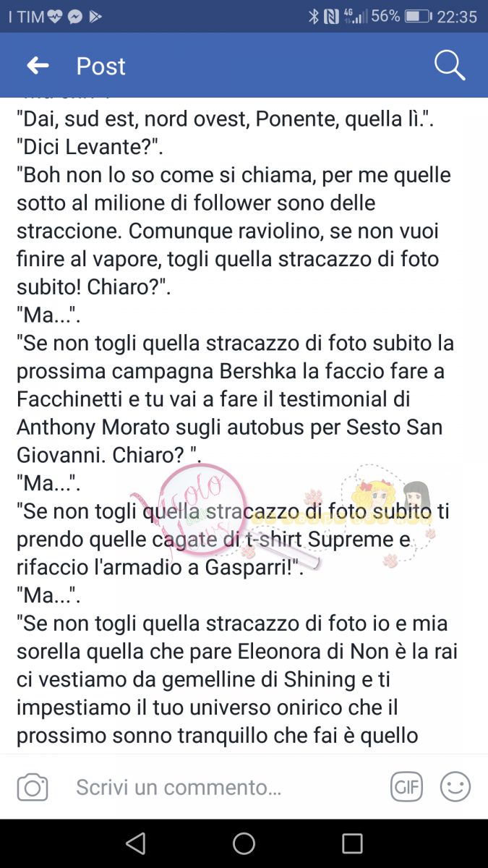
Task: Tap the Android home circle button
Action: (244, 843)
